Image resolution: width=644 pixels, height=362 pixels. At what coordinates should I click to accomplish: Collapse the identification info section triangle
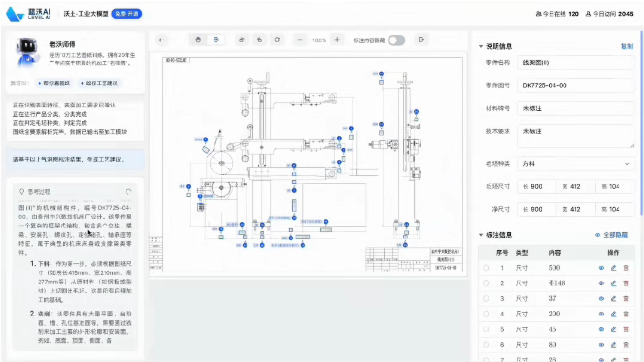481,46
